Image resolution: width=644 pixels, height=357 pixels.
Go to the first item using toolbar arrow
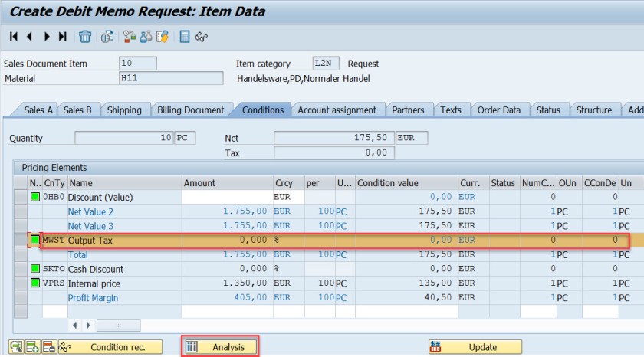click(13, 36)
